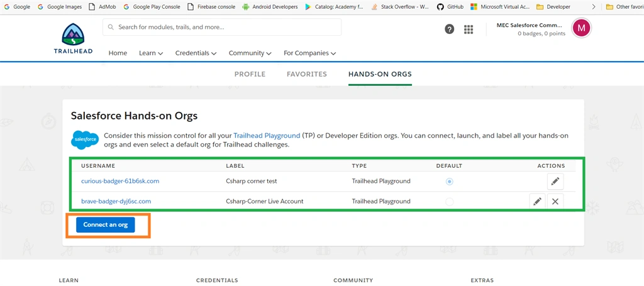
Task: Click Salesforce Hands-on Orgs heading
Action: pyautogui.click(x=134, y=116)
